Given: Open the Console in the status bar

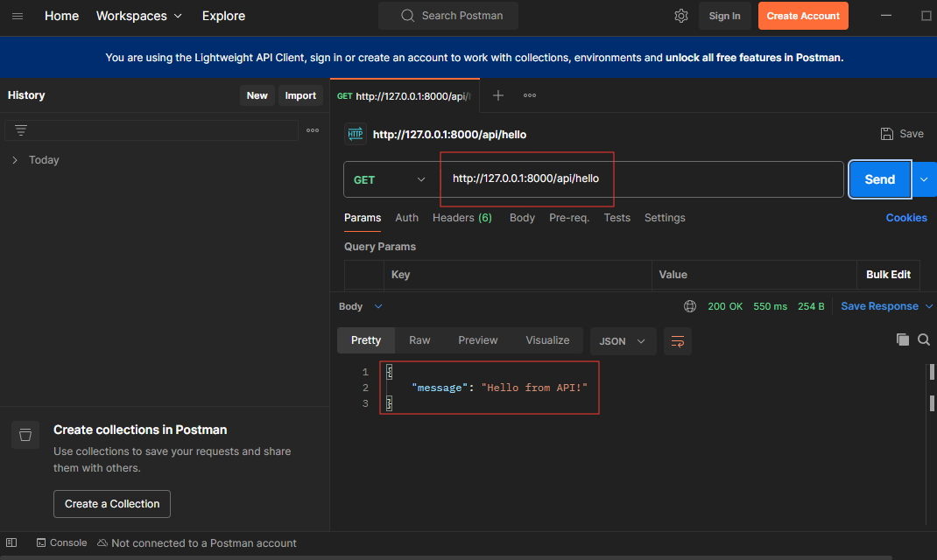Looking at the screenshot, I should click(61, 542).
